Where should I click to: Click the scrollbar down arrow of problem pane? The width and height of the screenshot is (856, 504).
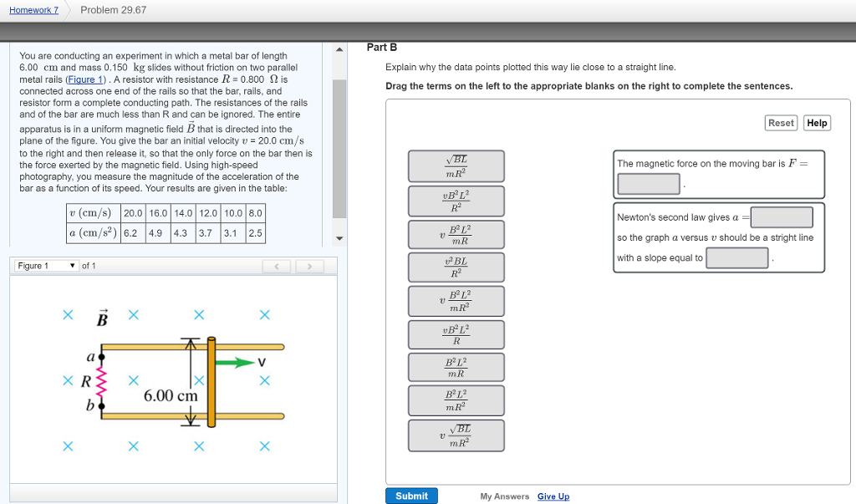339,238
